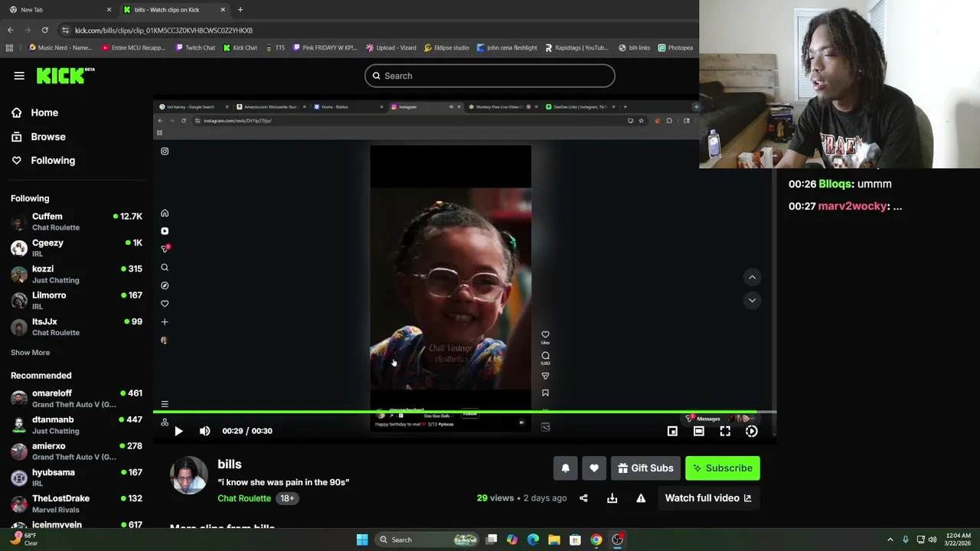Open kozzi's channel in Following list
The height and width of the screenshot is (551, 980).
77,274
